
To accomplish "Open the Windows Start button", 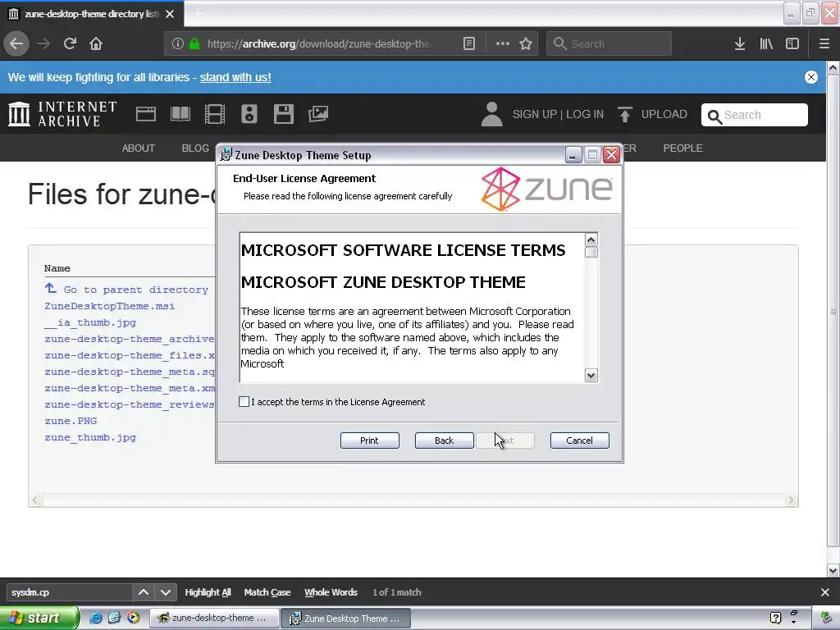I will 39,619.
